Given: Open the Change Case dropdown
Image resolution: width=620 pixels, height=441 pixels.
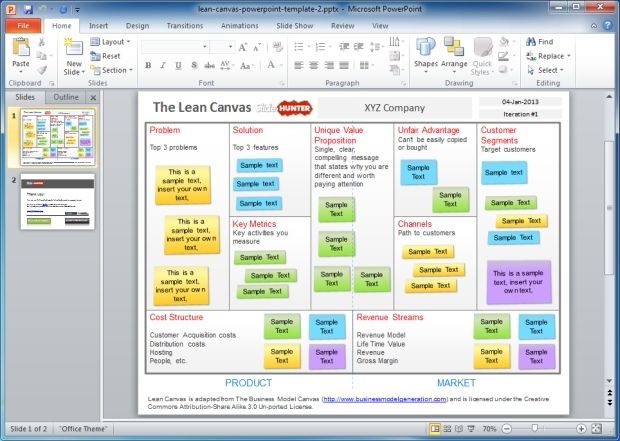Looking at the screenshot, I should pos(248,66).
